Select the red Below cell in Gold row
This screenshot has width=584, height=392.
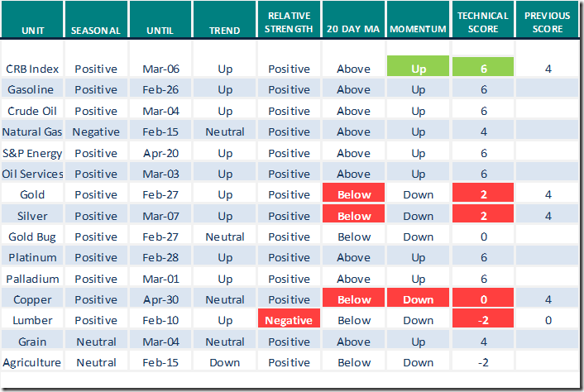click(x=353, y=195)
